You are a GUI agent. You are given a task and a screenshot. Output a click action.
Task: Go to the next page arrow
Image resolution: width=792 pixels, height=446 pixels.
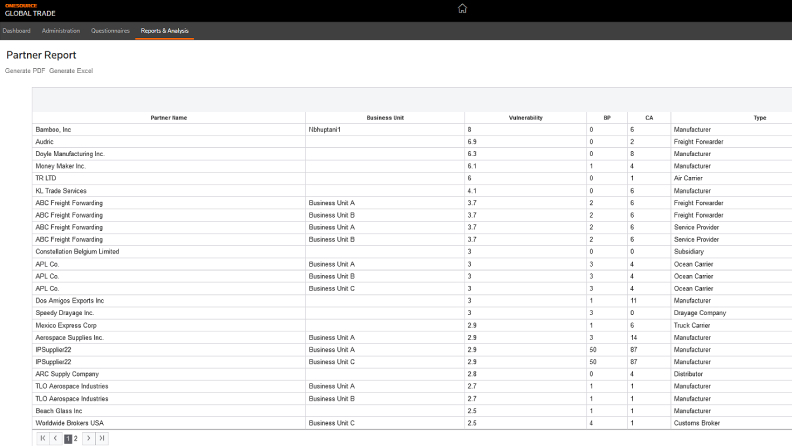click(x=88, y=438)
